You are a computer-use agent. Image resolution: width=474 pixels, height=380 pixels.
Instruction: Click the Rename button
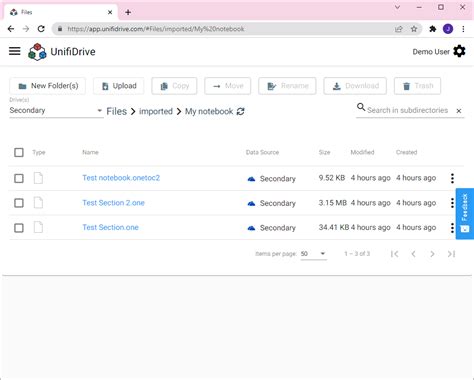coord(287,86)
